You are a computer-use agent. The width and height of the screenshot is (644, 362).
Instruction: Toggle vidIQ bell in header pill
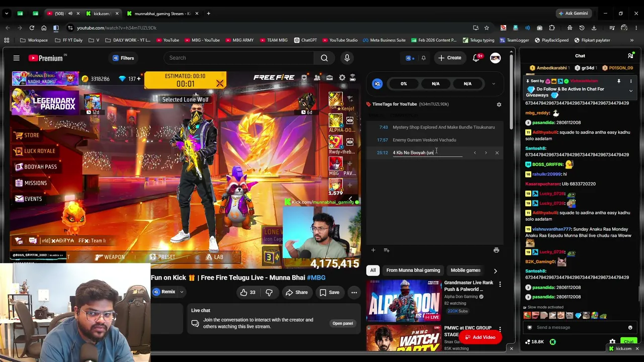tap(423, 58)
